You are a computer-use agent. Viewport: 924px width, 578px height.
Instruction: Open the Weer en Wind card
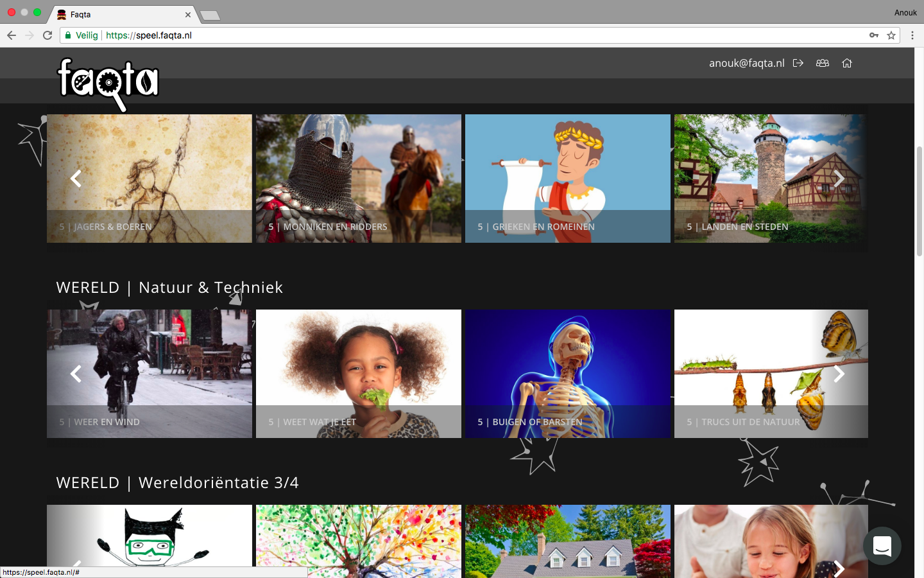[x=150, y=374]
